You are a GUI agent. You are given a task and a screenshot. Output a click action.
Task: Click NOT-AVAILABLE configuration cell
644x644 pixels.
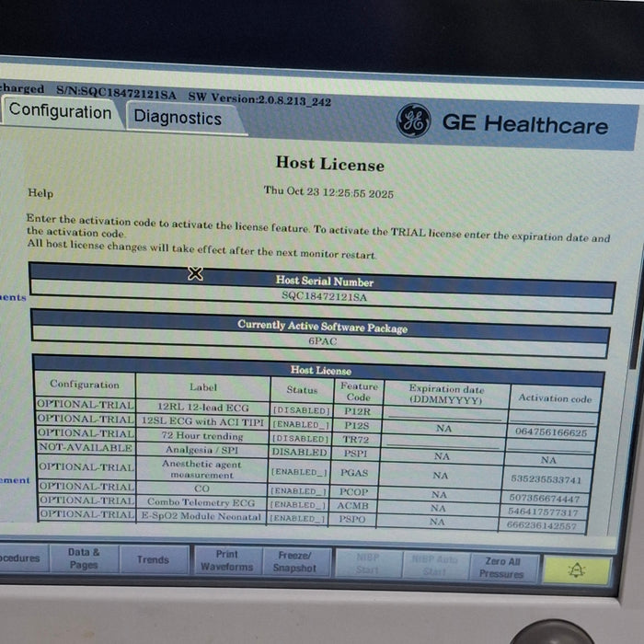[86, 448]
